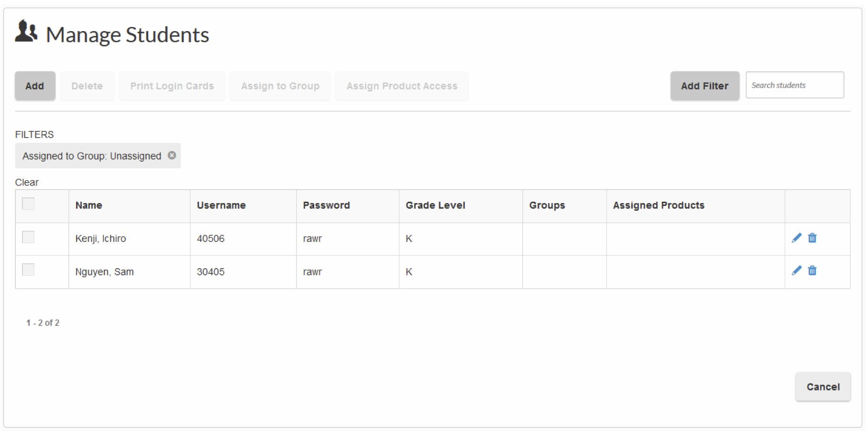Open Assign Product Access
The width and height of the screenshot is (868, 435).
(402, 86)
